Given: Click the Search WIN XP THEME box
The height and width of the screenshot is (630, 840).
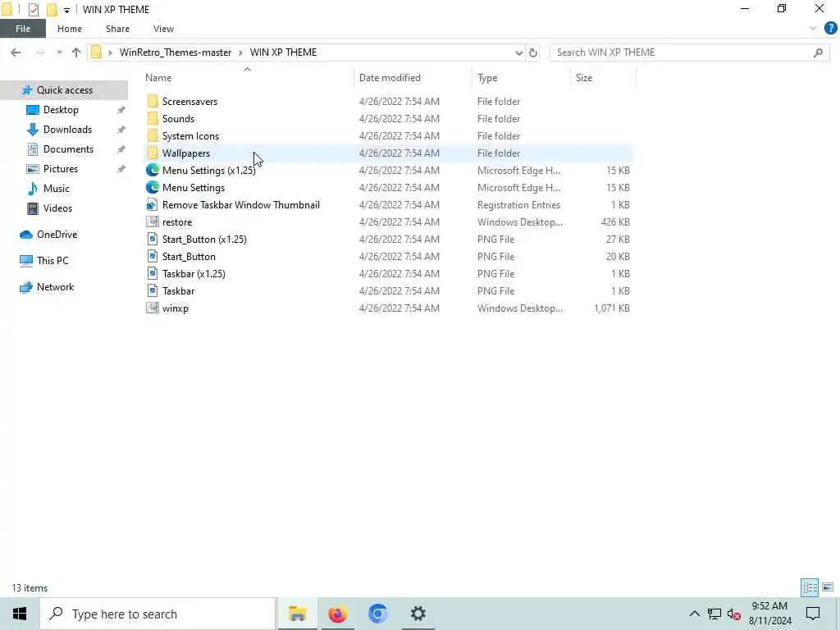Looking at the screenshot, I should click(689, 52).
